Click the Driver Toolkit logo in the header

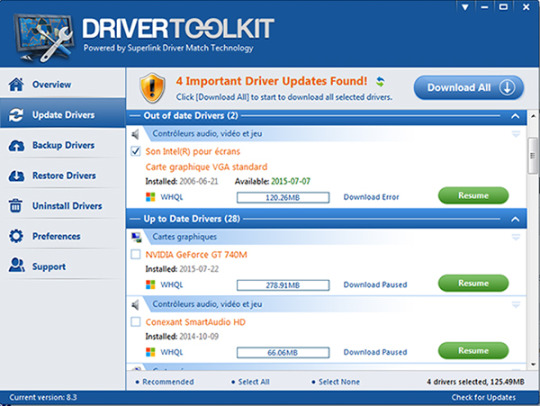pos(44,38)
